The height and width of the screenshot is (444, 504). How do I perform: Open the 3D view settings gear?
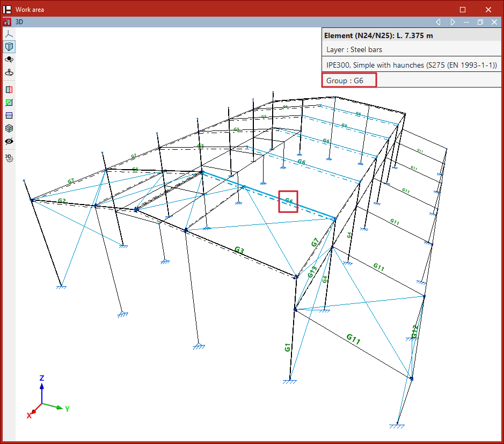click(x=9, y=158)
